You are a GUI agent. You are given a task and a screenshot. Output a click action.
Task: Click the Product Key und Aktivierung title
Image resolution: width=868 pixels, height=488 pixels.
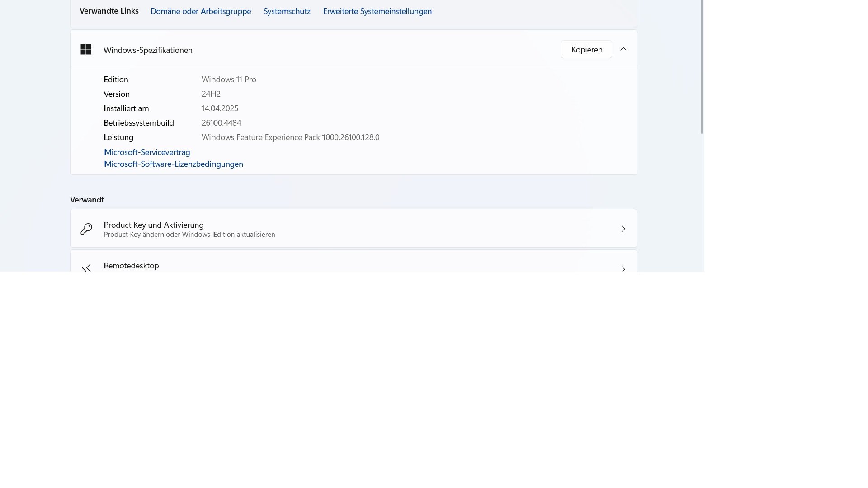point(153,225)
